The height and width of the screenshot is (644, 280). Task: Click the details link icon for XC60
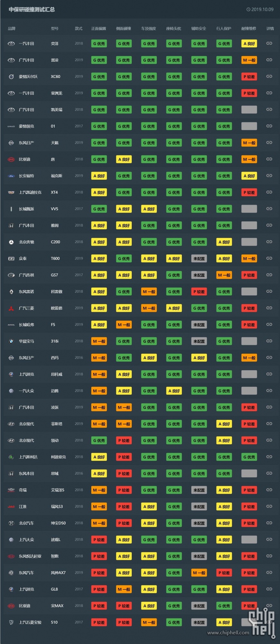tap(269, 76)
